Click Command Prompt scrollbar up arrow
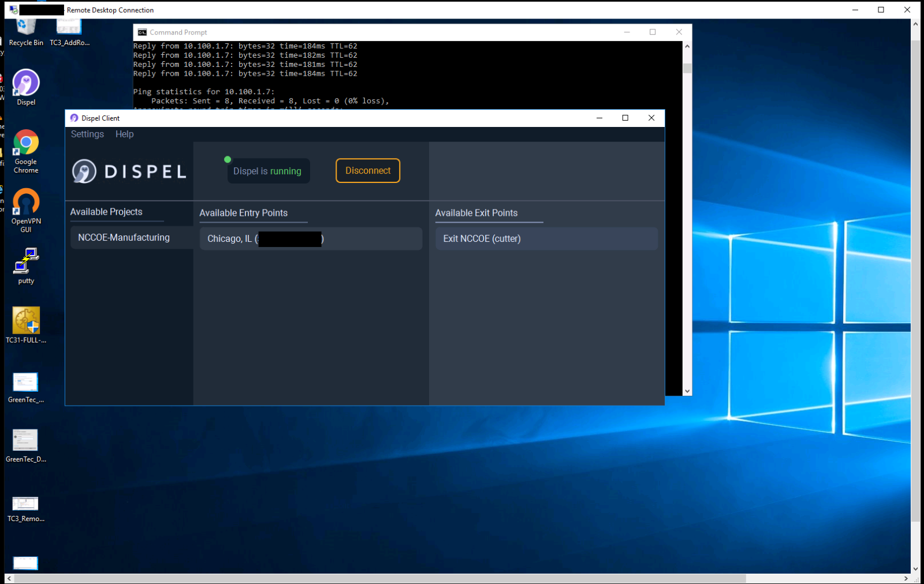Screen dimensions: 924x584 687,46
